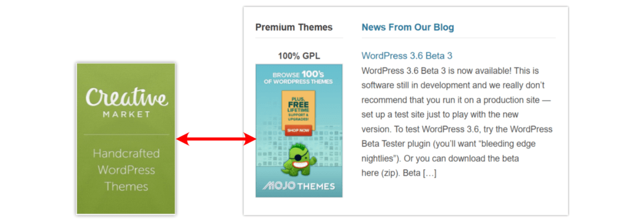This screenshot has height=222, width=644.
Task: Click the right arrowhead of the red arrow
Action: click(x=249, y=139)
